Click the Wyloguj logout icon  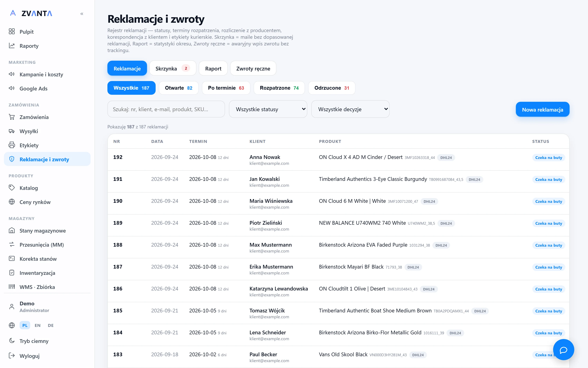[x=12, y=356]
